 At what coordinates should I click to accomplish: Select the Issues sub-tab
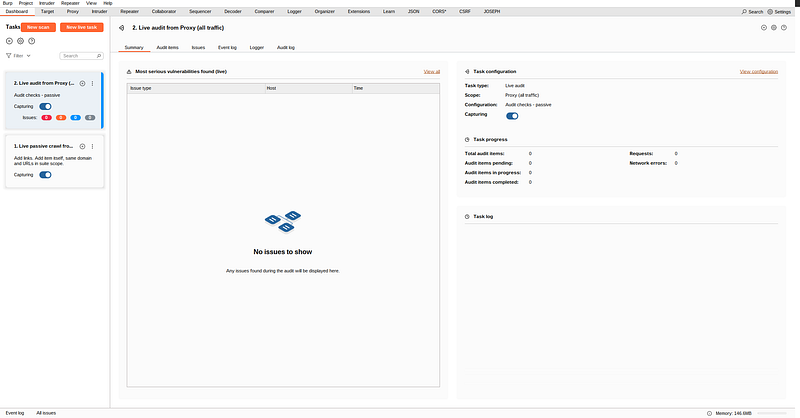[x=198, y=47]
